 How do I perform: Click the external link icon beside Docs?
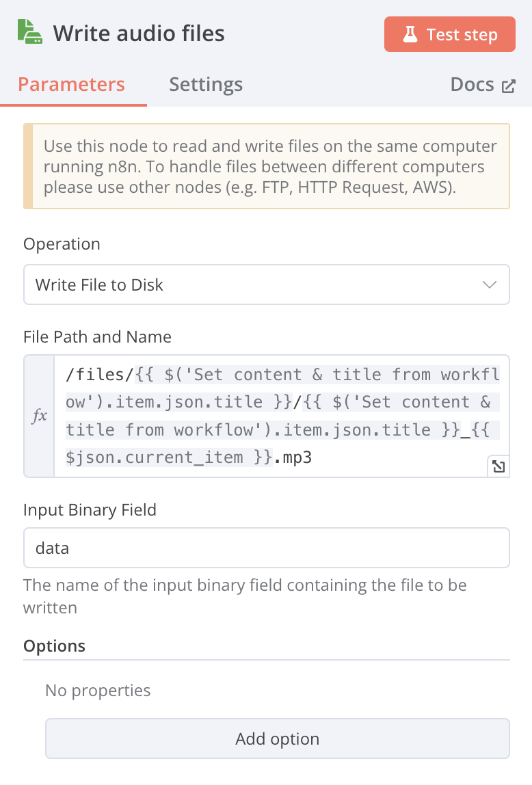point(509,86)
